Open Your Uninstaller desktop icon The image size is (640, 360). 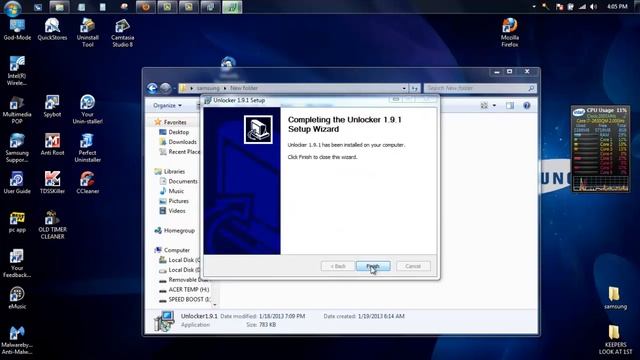pyautogui.click(x=87, y=109)
